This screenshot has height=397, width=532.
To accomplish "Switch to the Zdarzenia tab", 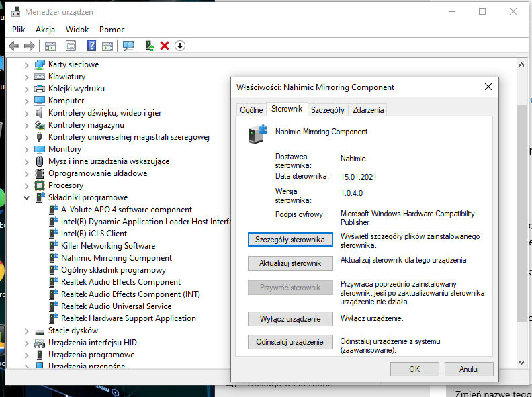I will coord(368,110).
